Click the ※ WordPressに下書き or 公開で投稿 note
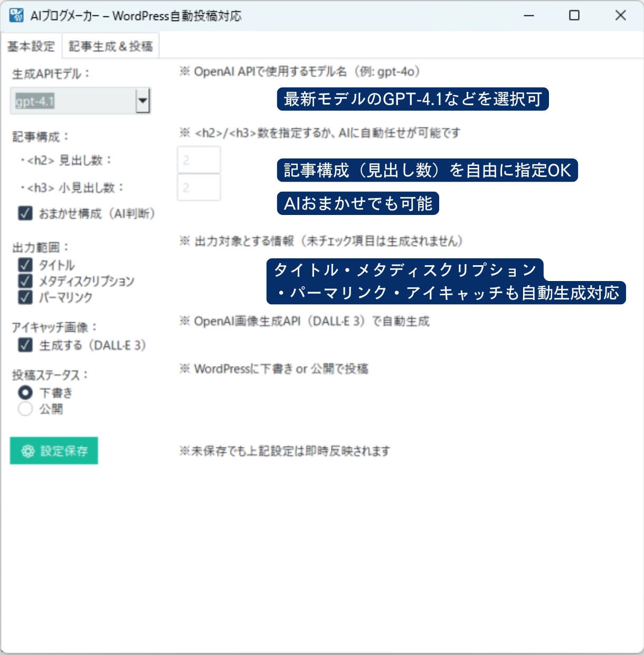The image size is (644, 655). (x=273, y=369)
